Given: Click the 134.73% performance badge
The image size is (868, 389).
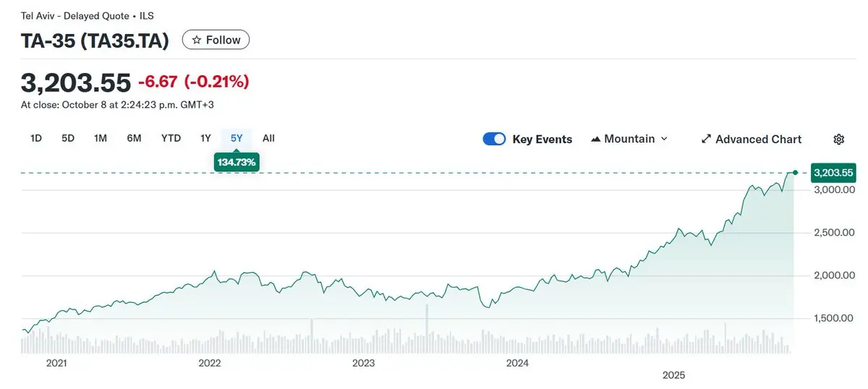Looking at the screenshot, I should [x=237, y=163].
